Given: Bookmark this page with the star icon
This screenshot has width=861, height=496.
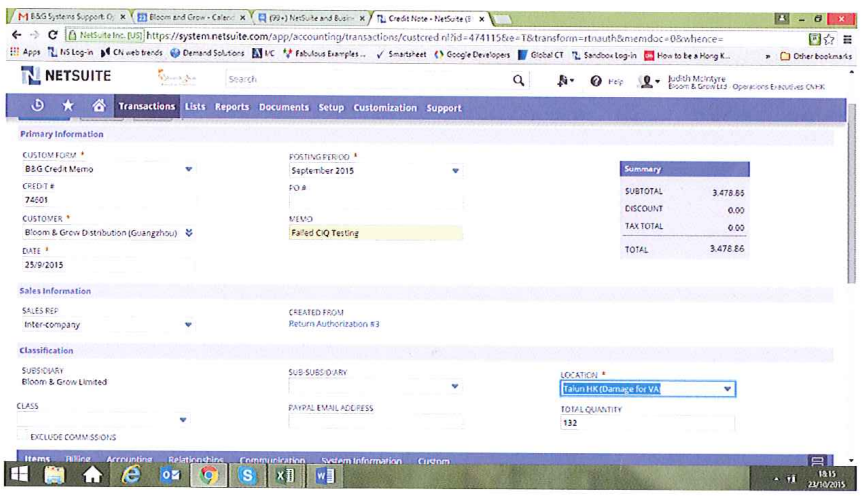Looking at the screenshot, I should click(829, 39).
